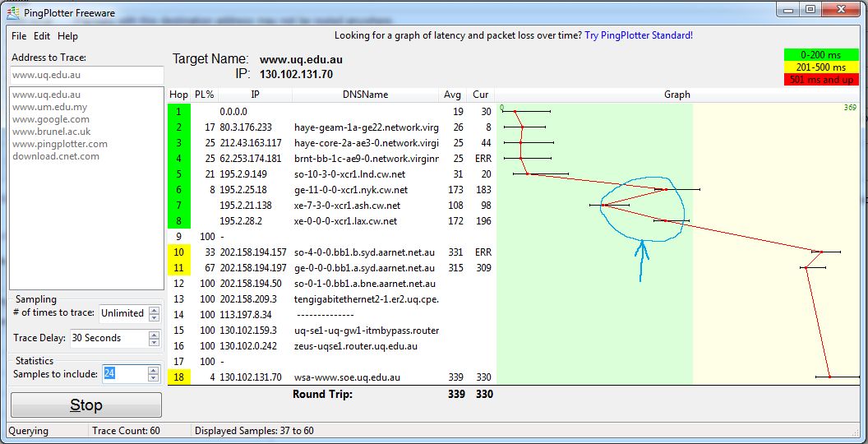Select hop 18 yellow cell

tap(179, 377)
